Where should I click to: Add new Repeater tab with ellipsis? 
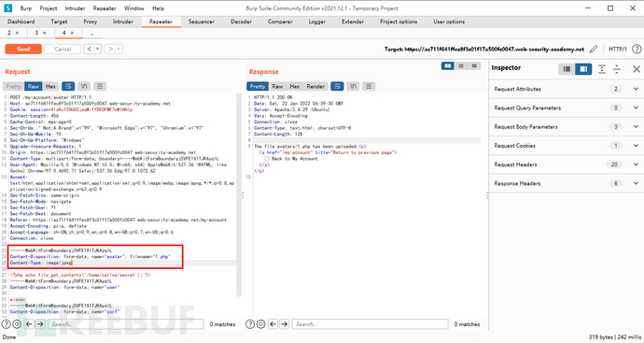[x=91, y=33]
